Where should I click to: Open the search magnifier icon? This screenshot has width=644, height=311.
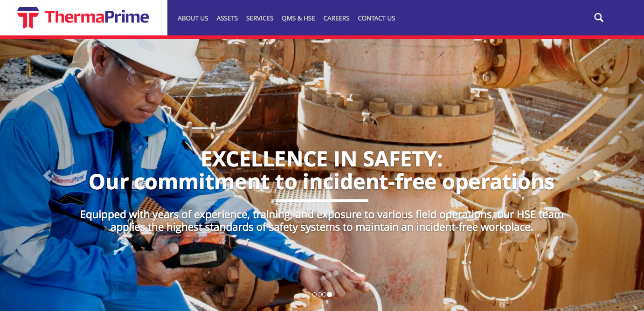(599, 18)
